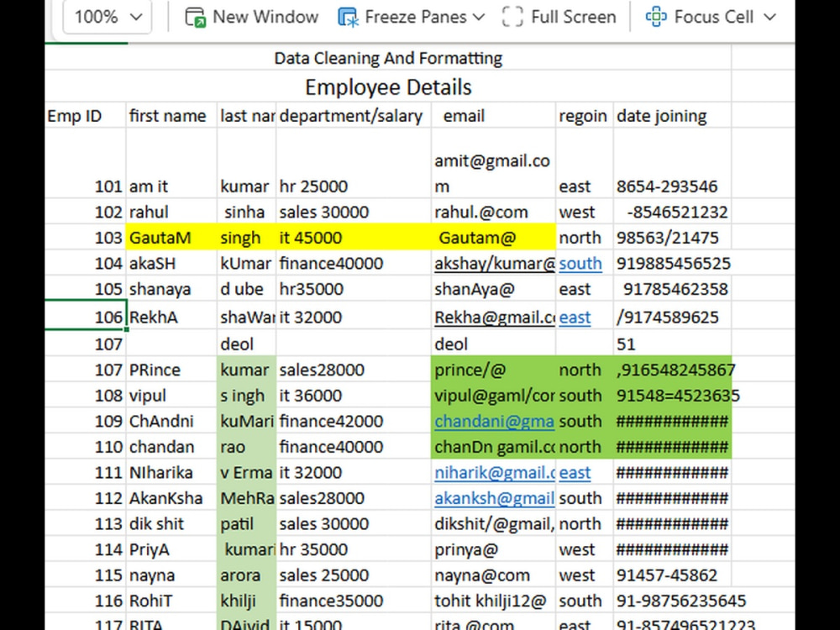Click the Freeze Panes button label
840x630 pixels.
pyautogui.click(x=416, y=17)
